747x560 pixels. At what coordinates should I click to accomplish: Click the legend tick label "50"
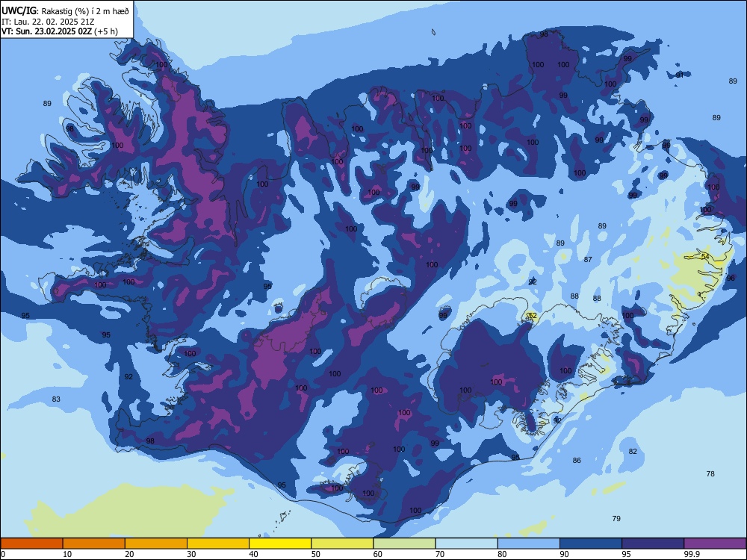316,554
